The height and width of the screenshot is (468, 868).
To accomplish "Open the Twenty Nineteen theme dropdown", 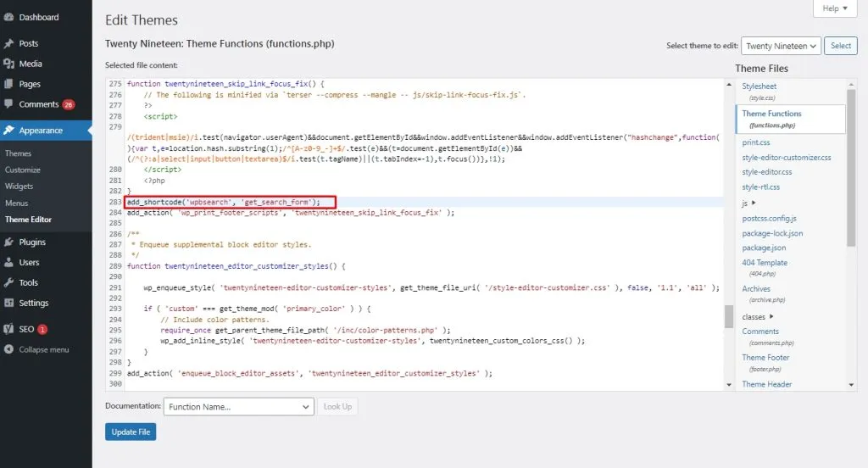I will point(781,46).
